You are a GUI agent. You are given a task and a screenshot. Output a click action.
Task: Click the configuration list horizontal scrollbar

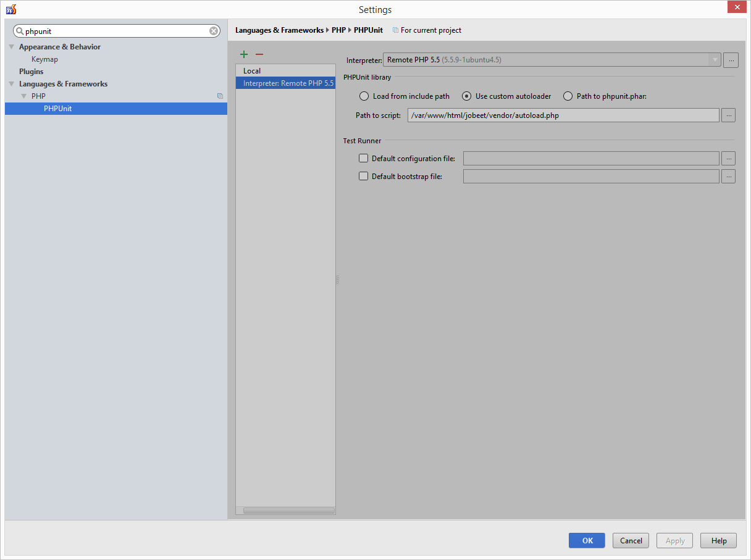pyautogui.click(x=288, y=511)
